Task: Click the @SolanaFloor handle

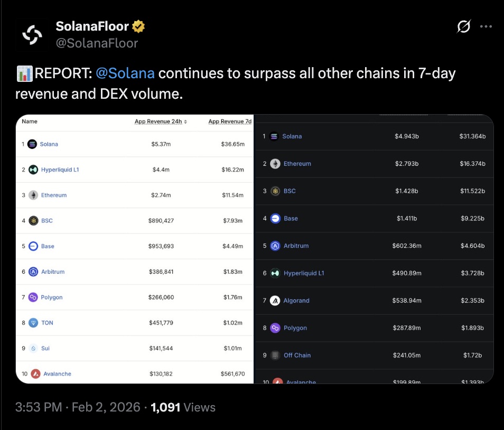Action: 97,43
